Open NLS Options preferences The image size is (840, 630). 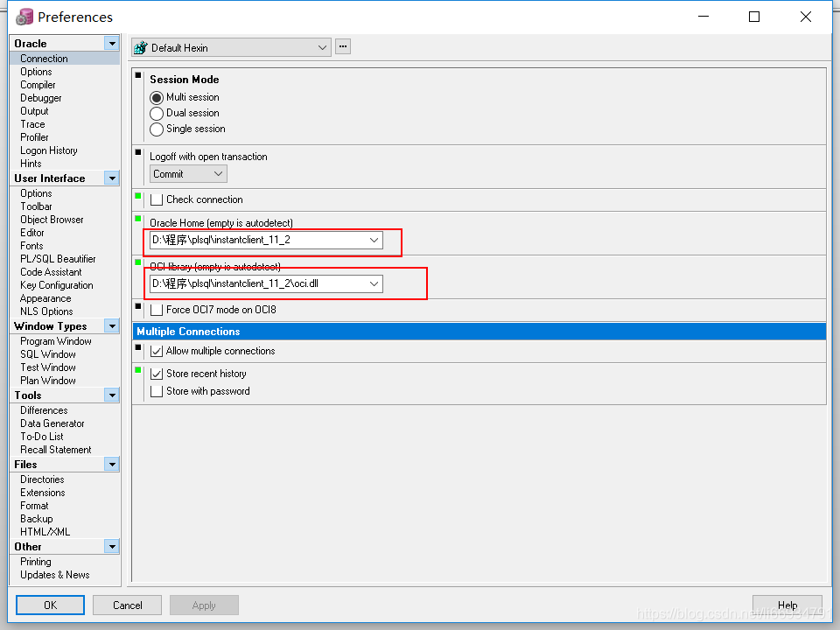[46, 311]
